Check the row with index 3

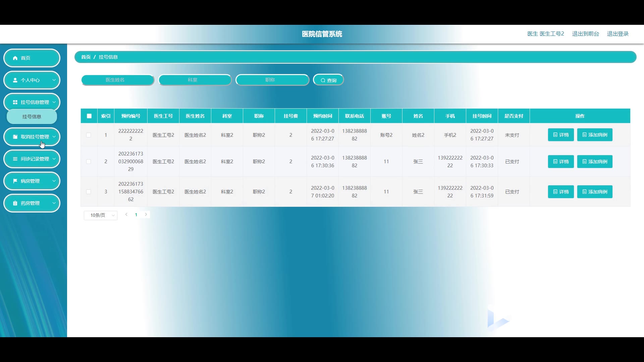click(89, 192)
